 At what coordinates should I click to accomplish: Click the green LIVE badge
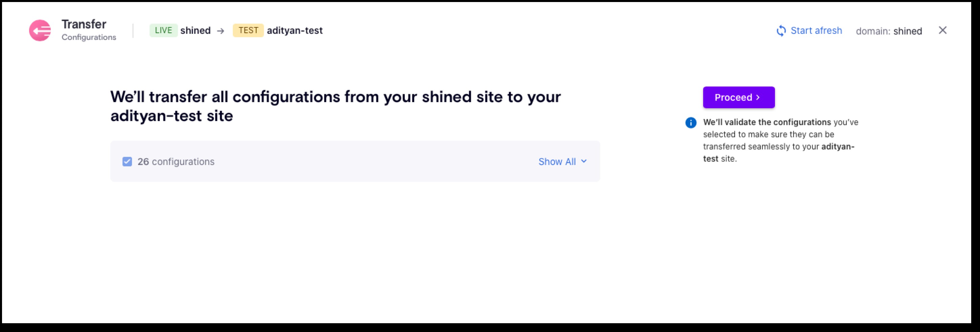coord(163,30)
